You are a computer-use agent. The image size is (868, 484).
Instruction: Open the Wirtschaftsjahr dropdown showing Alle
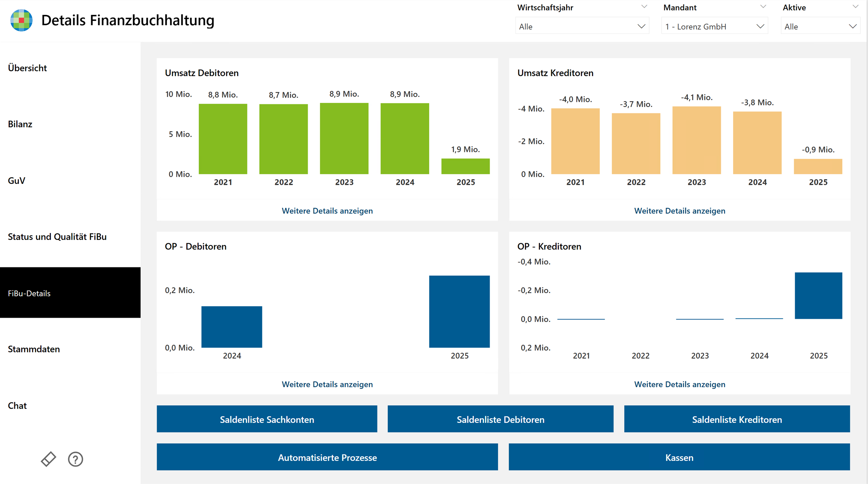(x=582, y=26)
